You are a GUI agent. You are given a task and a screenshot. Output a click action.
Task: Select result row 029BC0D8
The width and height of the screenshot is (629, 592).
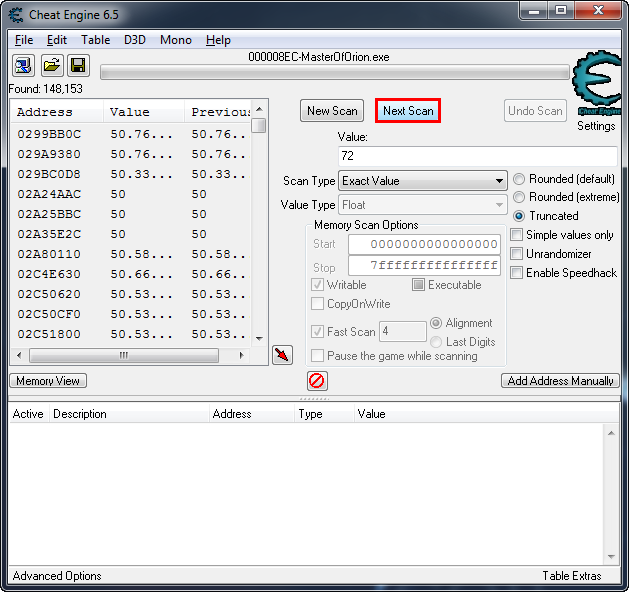click(x=131, y=174)
